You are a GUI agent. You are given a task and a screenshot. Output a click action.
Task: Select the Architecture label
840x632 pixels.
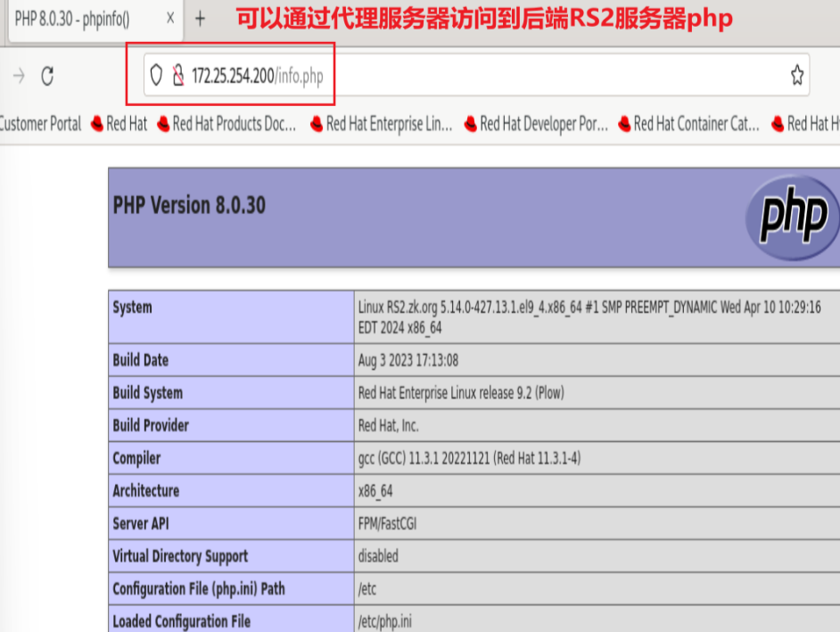click(x=145, y=490)
